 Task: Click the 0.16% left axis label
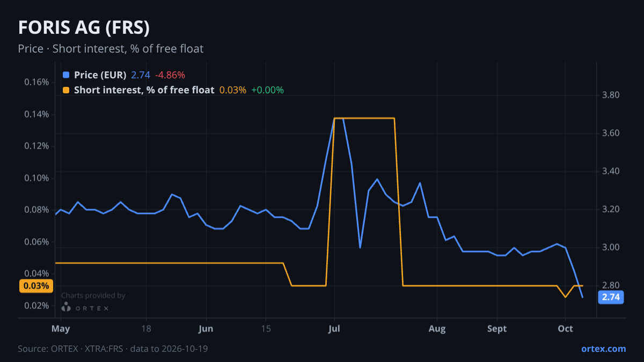36,82
